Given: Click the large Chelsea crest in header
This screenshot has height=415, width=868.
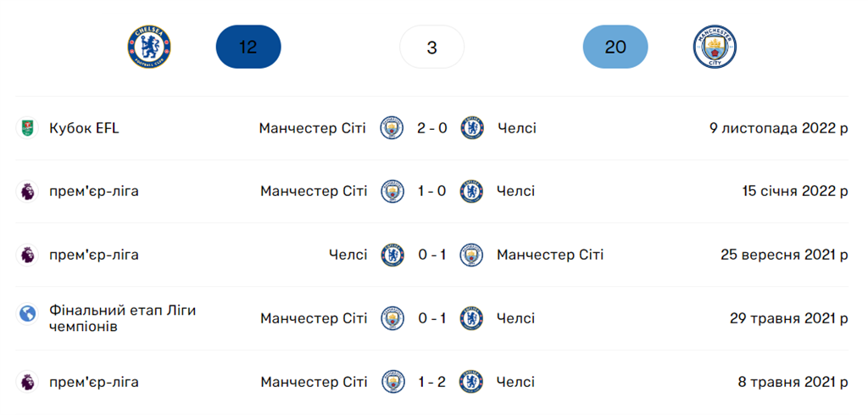Looking at the screenshot, I should pos(149,47).
